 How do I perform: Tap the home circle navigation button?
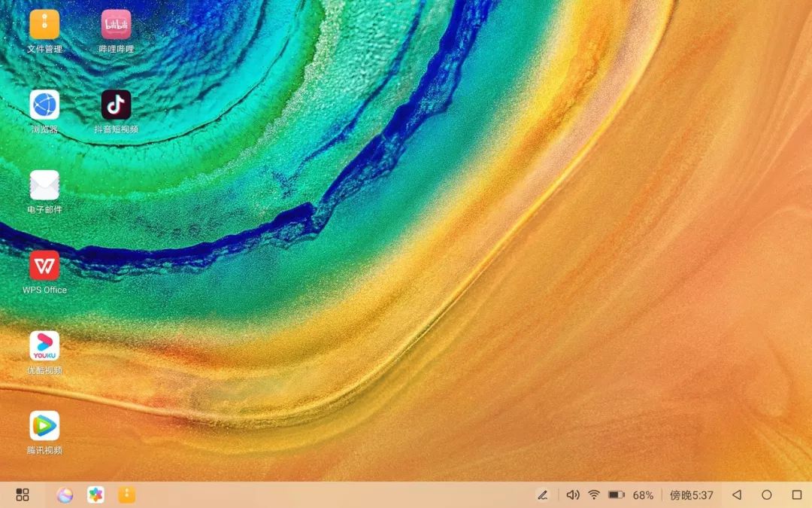(767, 495)
